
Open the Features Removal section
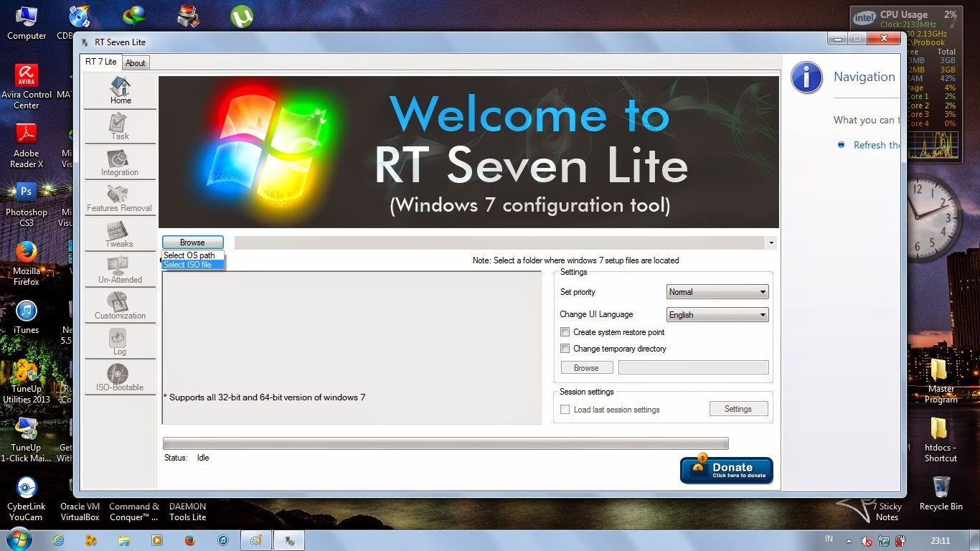click(x=120, y=199)
